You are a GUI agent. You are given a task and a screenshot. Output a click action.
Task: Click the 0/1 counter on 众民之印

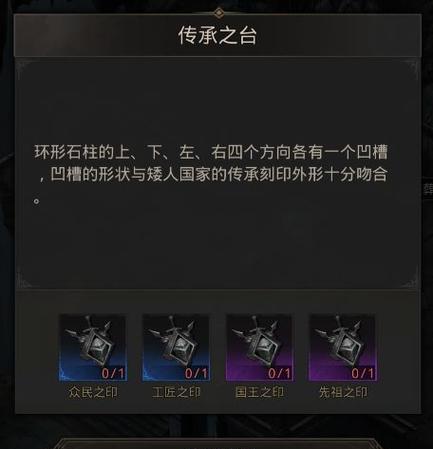tap(113, 373)
